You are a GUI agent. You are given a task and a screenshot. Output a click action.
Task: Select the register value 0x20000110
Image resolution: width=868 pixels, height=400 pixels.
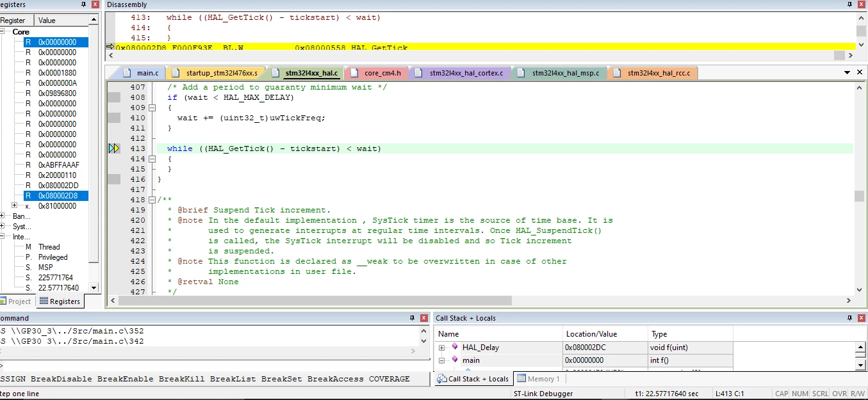pos(57,175)
